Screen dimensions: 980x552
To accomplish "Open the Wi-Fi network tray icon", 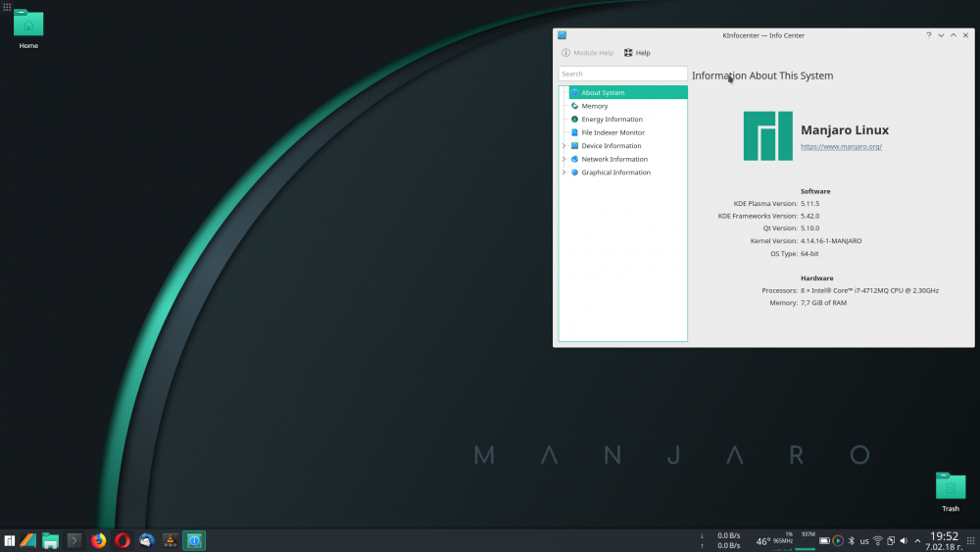I will point(877,541).
